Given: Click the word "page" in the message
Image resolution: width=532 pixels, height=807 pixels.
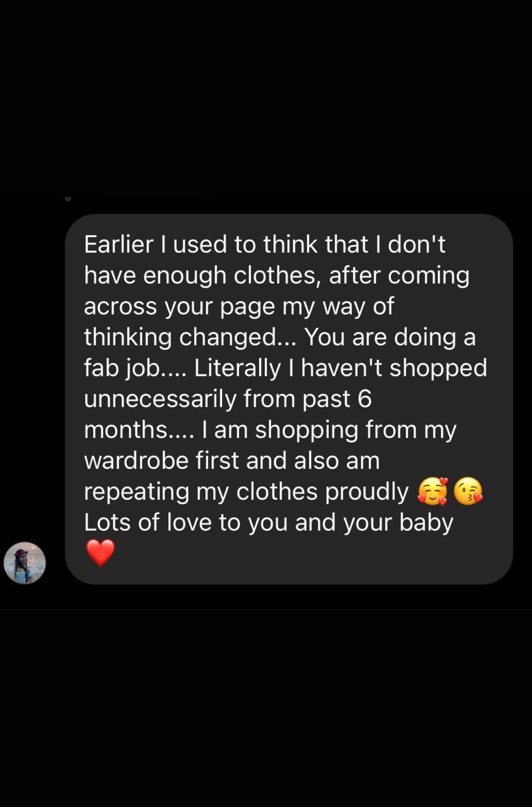Looking at the screenshot, I should [248, 307].
